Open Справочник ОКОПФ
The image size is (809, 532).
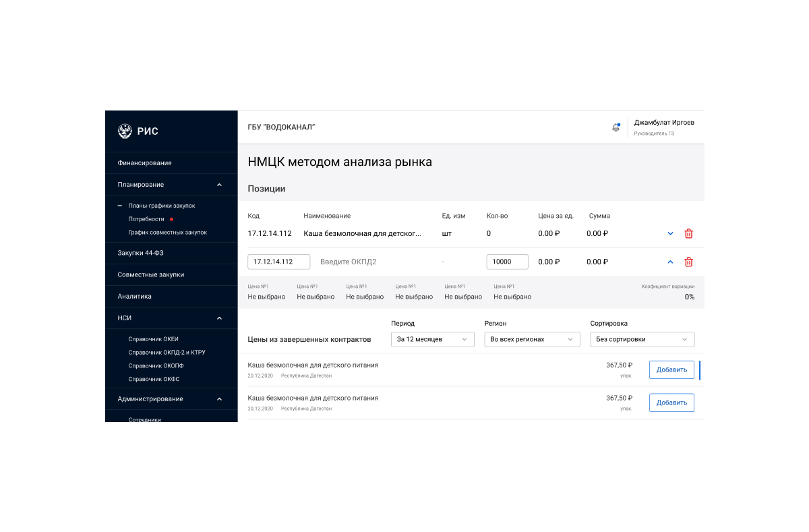pos(156,365)
